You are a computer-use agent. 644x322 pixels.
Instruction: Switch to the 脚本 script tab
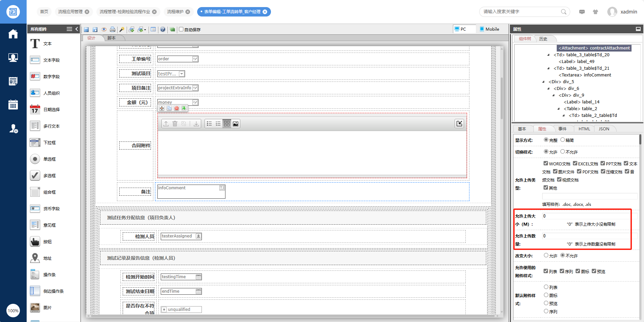(112, 38)
